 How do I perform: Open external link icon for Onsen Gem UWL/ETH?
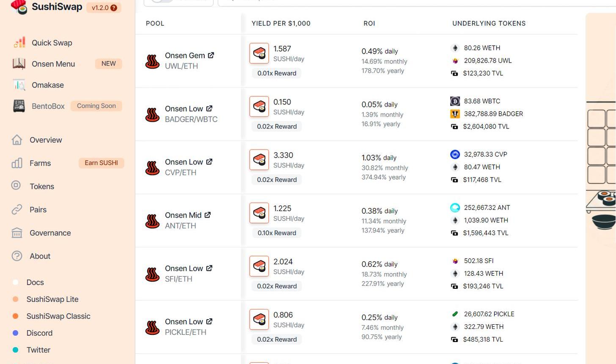click(211, 55)
